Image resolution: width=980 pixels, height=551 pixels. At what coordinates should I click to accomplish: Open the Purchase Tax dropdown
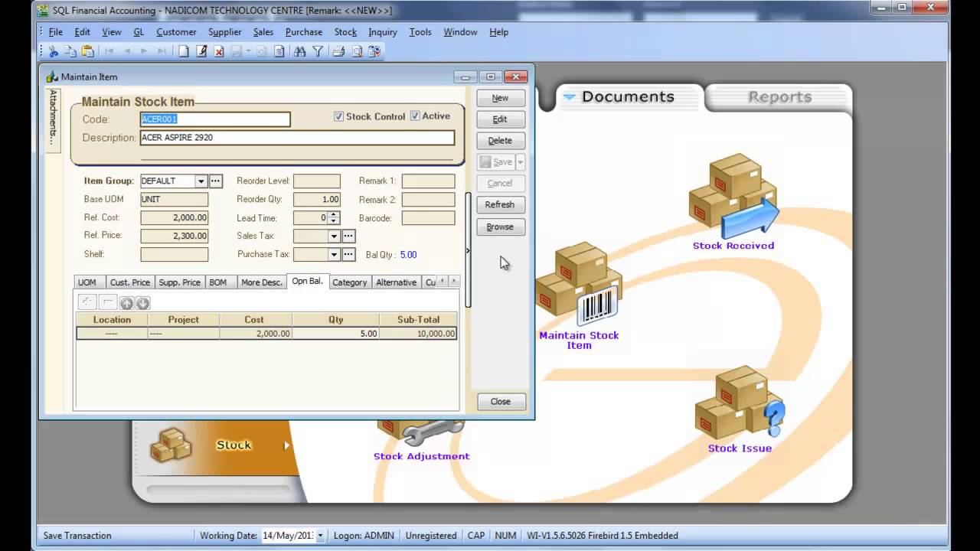click(x=334, y=255)
